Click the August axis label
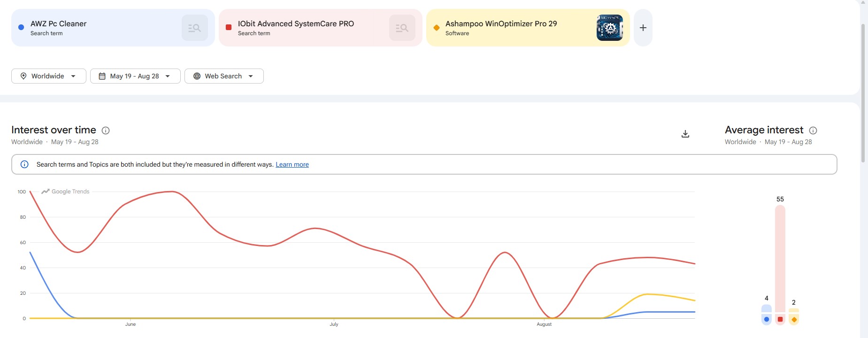868x338 pixels. tap(544, 324)
